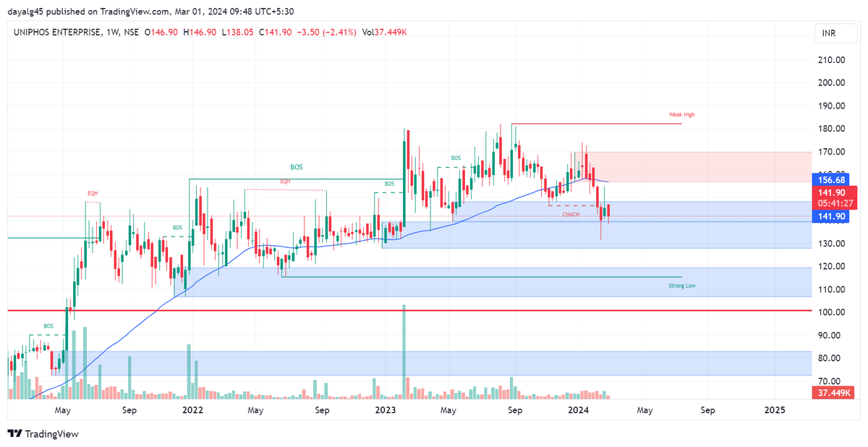The width and height of the screenshot is (868, 447).
Task: Click the dayalg45 publisher name
Action: pyautogui.click(x=26, y=12)
